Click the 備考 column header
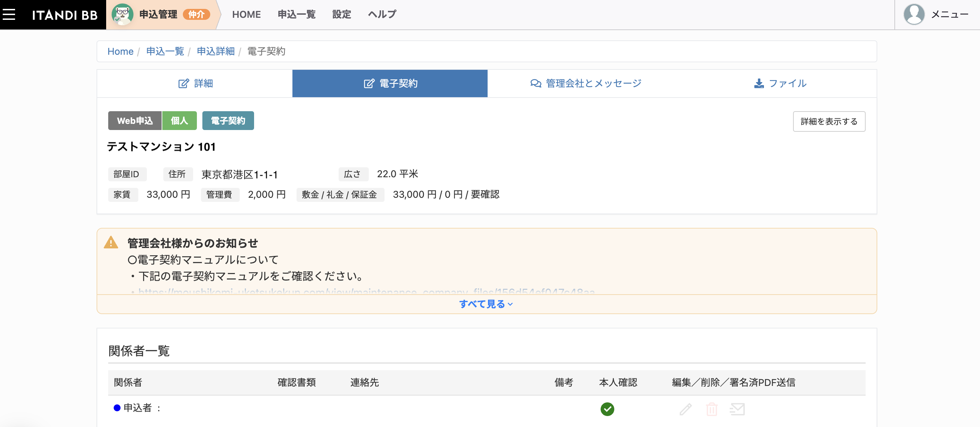Viewport: 980px width, 427px height. [x=563, y=382]
